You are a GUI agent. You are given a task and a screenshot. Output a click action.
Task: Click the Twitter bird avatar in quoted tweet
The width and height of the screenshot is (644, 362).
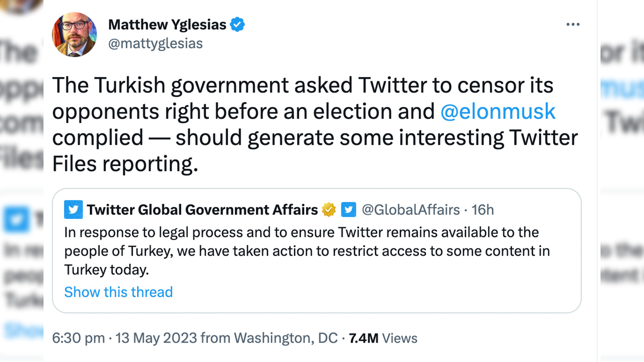[x=73, y=210]
